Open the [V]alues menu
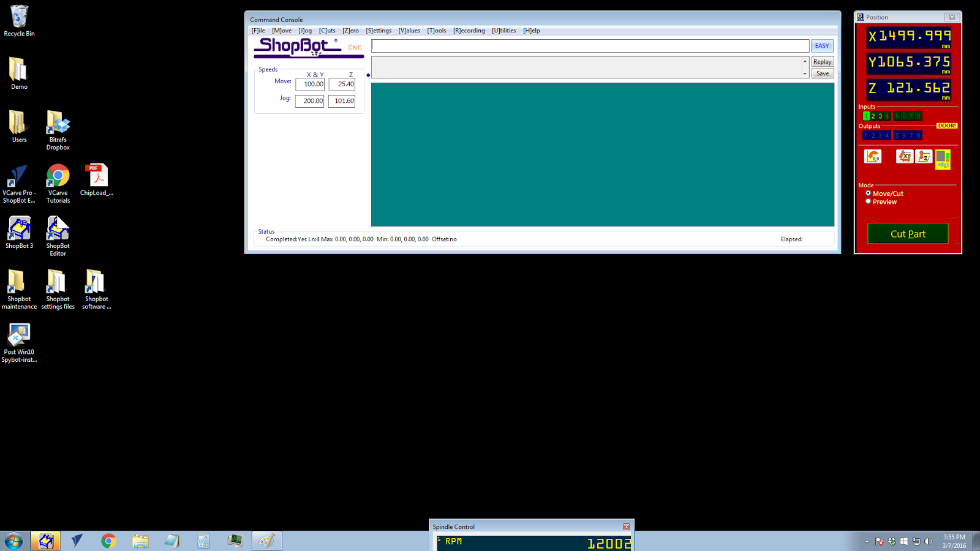 409,31
